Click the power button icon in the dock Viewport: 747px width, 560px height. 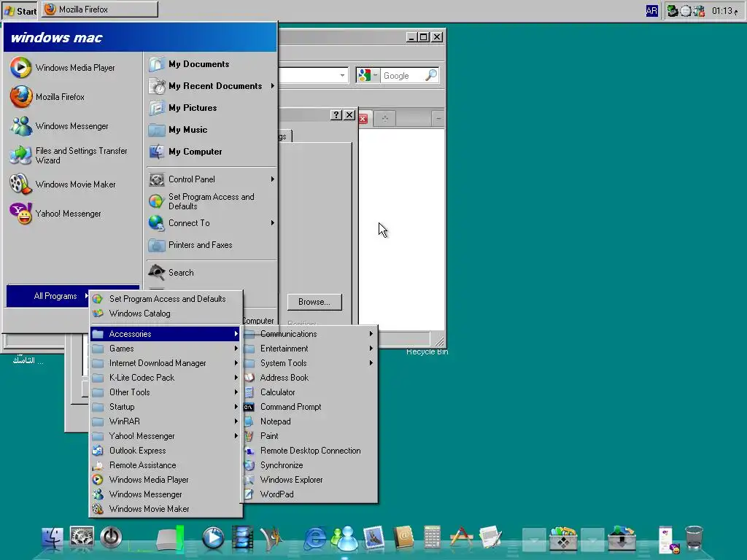[111, 537]
